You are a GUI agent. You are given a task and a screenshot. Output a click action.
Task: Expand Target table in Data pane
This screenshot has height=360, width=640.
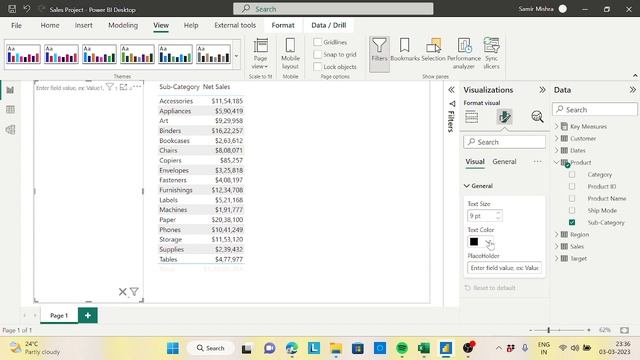pyautogui.click(x=557, y=258)
